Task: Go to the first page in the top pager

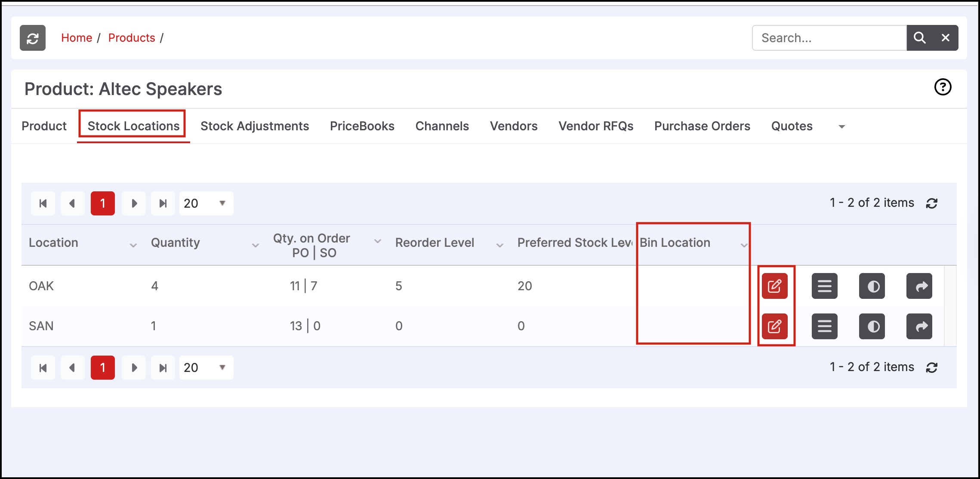Action: click(43, 203)
